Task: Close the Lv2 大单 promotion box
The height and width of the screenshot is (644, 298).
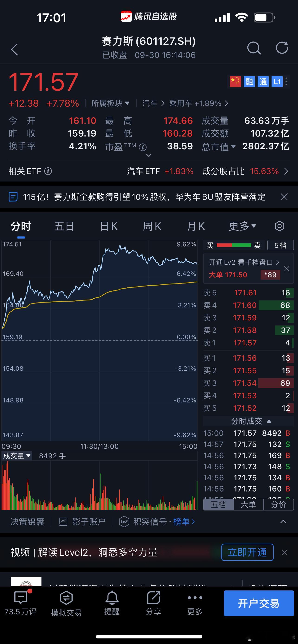Action: [x=287, y=268]
